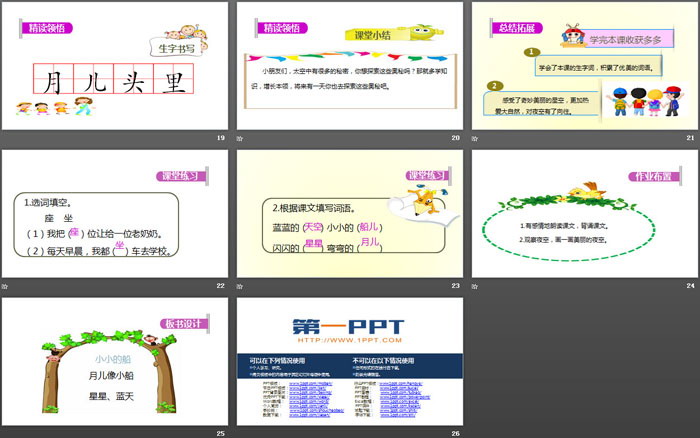Image resolution: width=700 pixels, height=438 pixels.
Task: Click the animation star icon below slide 22
Action: [x=5, y=287]
